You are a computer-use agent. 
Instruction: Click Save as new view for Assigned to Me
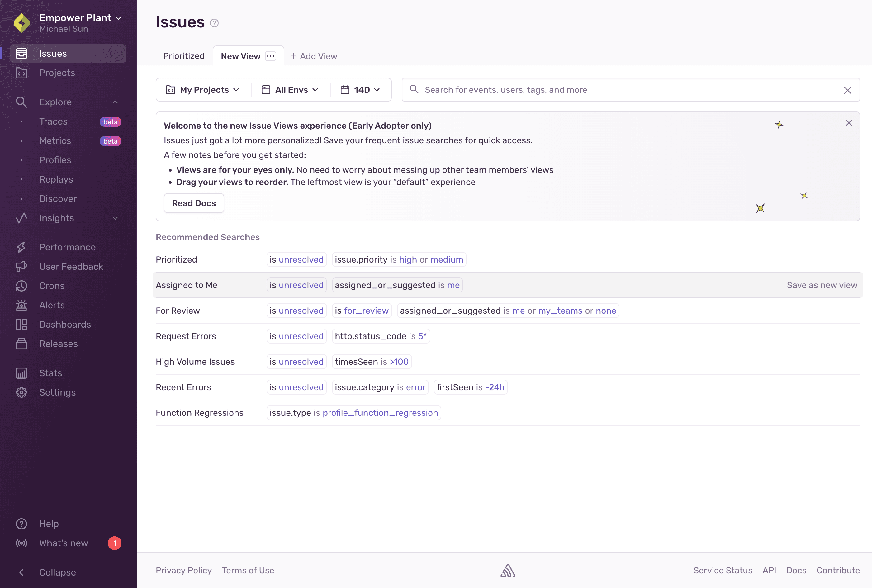click(822, 285)
